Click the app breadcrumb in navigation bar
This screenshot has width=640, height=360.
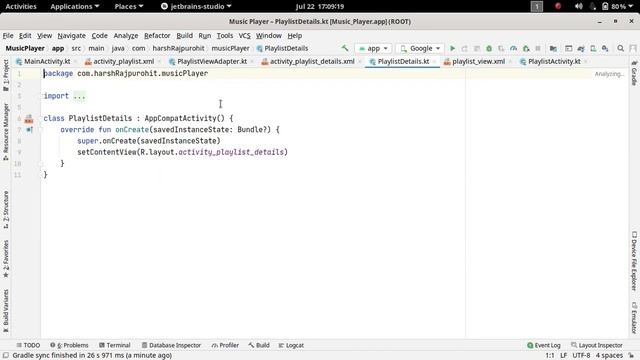[58, 48]
